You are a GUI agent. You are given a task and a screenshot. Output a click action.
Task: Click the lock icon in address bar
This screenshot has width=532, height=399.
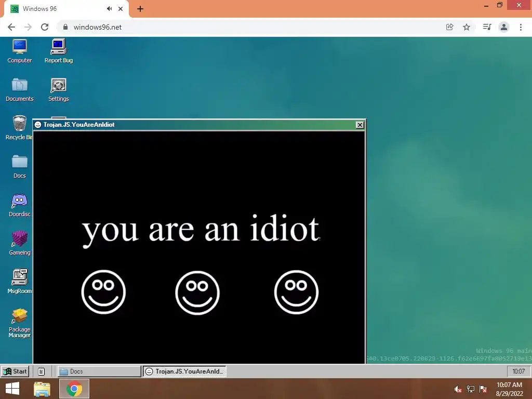coord(65,27)
